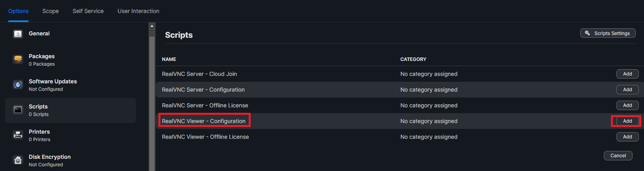This screenshot has width=644, height=171.
Task: Open the Self Service tab
Action: (x=88, y=11)
